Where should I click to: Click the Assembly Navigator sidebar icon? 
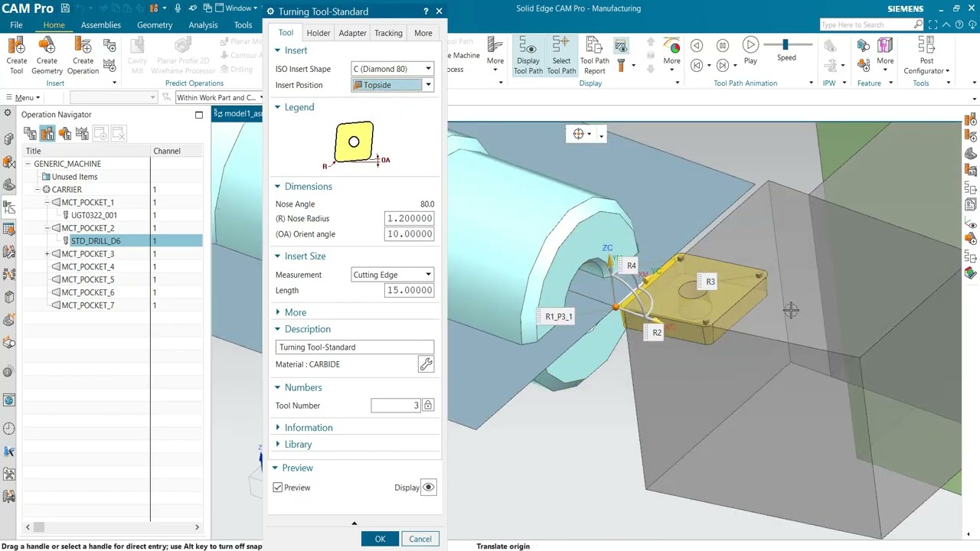pyautogui.click(x=9, y=139)
